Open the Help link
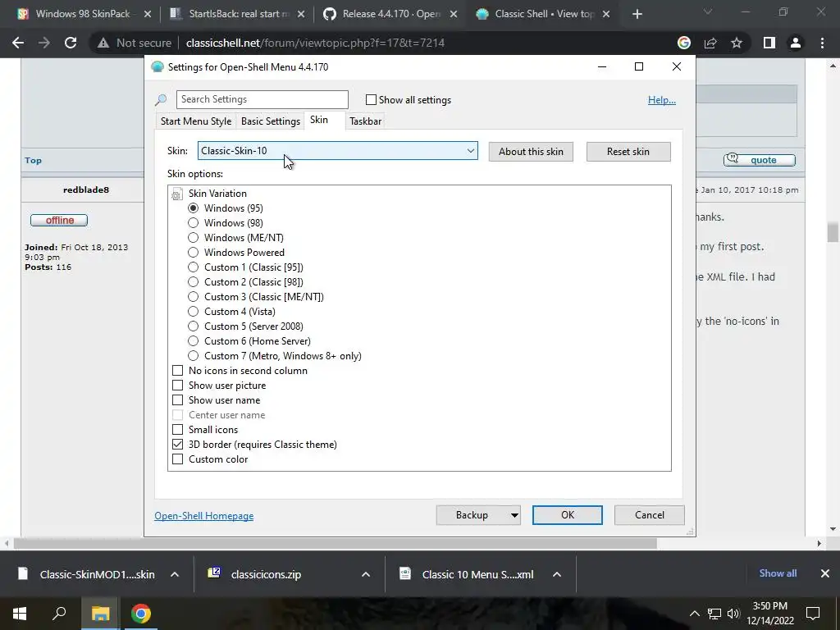 click(662, 99)
